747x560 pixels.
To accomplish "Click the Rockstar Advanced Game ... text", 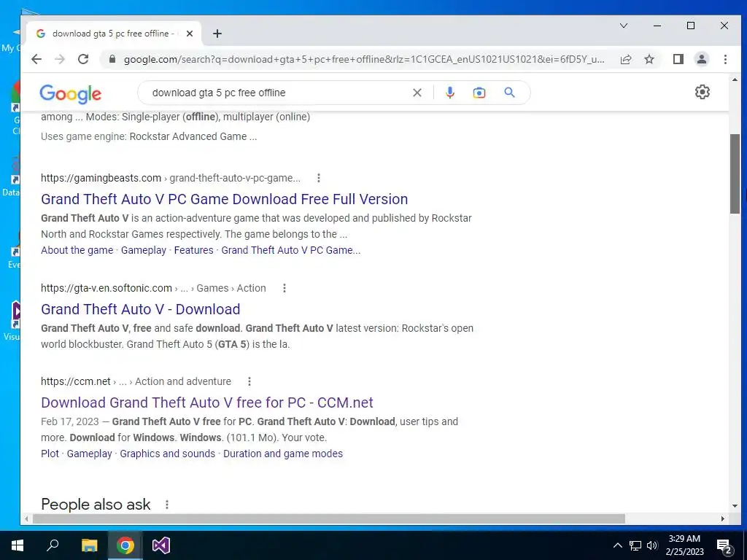I will [x=193, y=136].
